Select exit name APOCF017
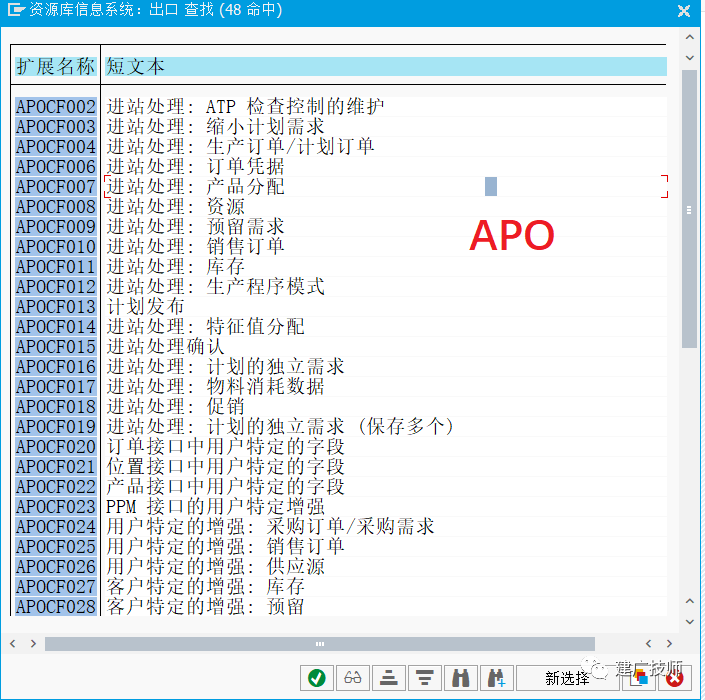This screenshot has width=705, height=700. 56,387
